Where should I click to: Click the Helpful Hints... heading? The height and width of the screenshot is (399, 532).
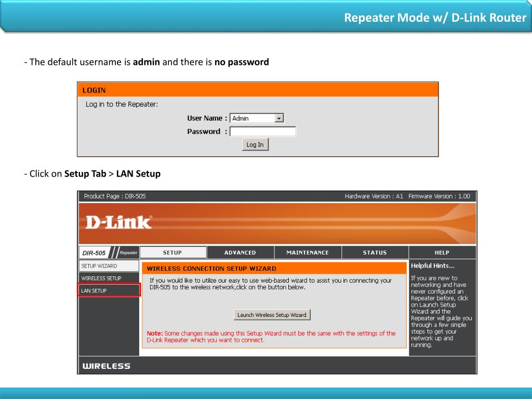[x=433, y=265]
